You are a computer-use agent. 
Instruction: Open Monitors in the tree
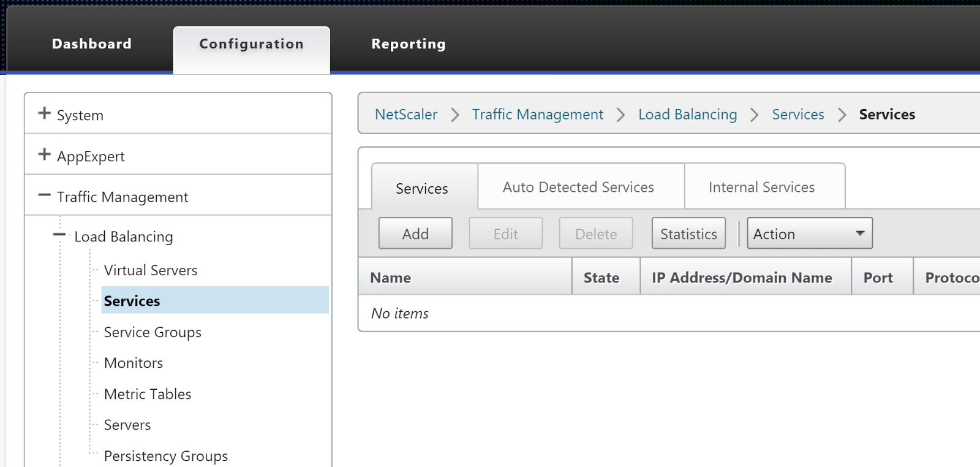[134, 363]
